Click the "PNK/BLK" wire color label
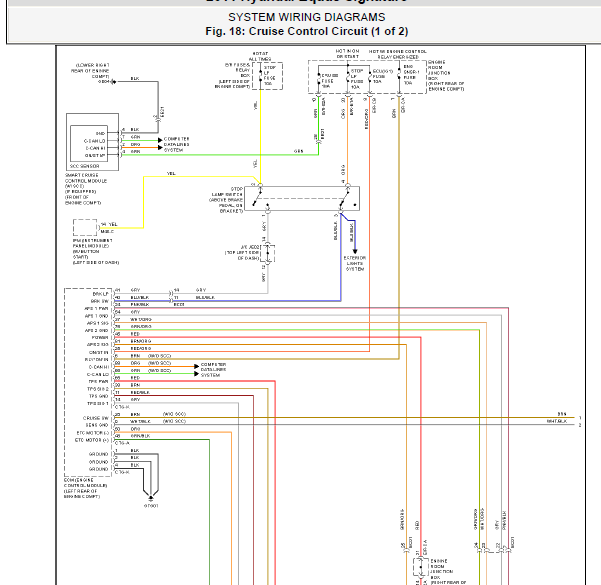The width and height of the screenshot is (601, 585). (140, 304)
